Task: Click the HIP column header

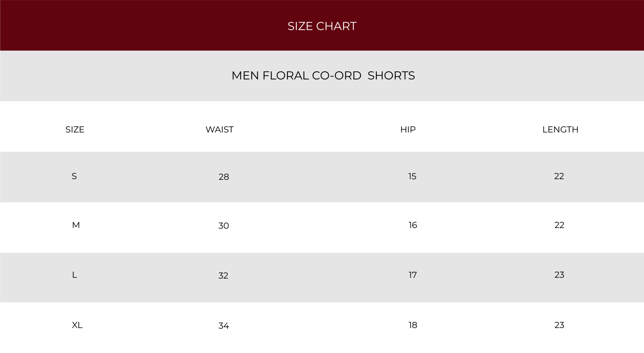Action: point(408,130)
